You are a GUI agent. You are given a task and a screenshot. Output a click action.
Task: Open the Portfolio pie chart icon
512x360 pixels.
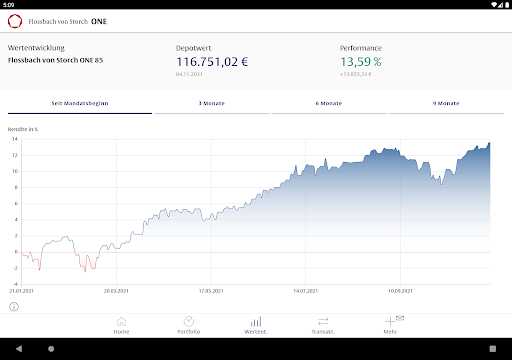tap(189, 321)
